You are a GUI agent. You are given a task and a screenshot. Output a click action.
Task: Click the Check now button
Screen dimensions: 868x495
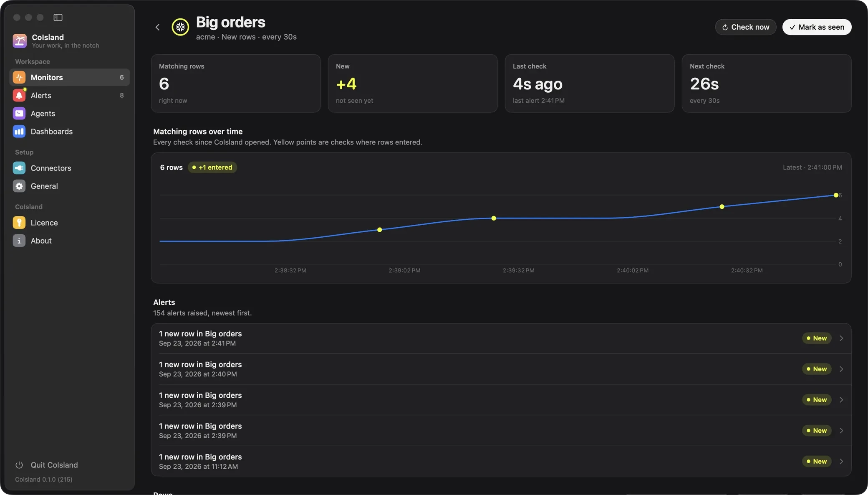click(745, 27)
